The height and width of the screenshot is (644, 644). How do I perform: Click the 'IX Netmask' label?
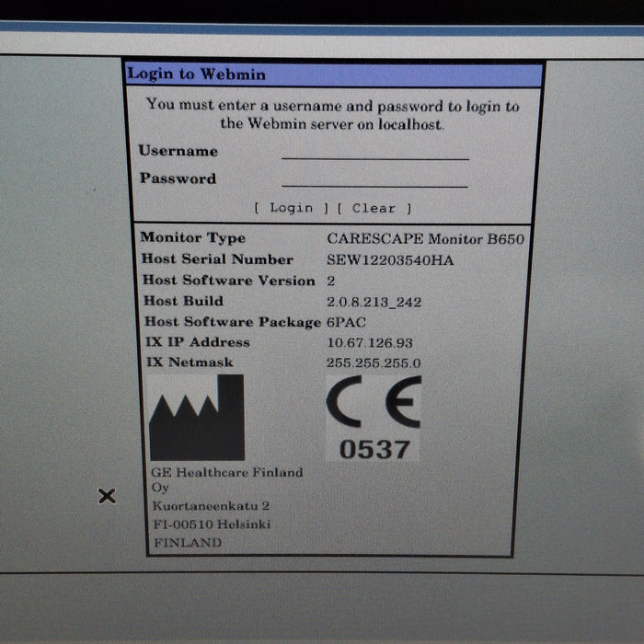190,362
